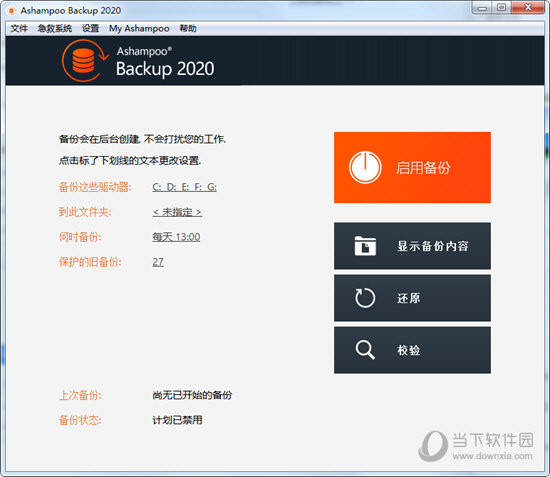This screenshot has width=550, height=477.
Task: Change schedule via 每天 13:00 link
Action: (x=176, y=237)
